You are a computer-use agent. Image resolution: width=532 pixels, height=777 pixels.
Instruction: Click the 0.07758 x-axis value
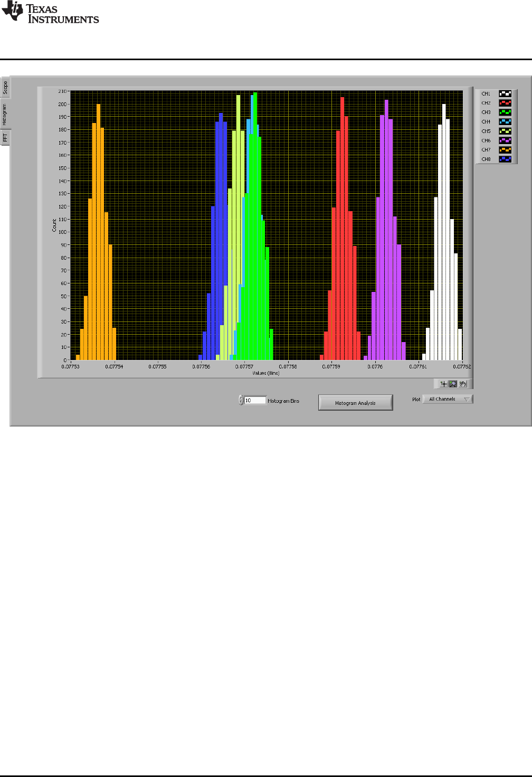coord(288,366)
